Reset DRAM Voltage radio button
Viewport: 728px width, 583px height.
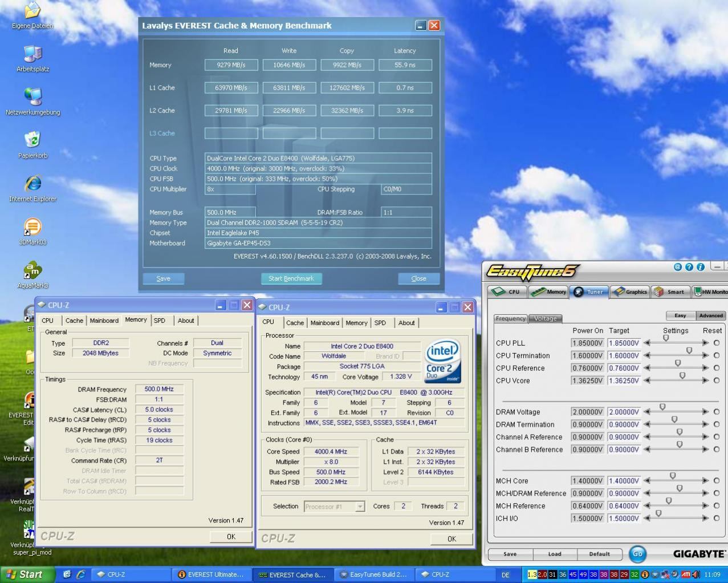(x=717, y=412)
